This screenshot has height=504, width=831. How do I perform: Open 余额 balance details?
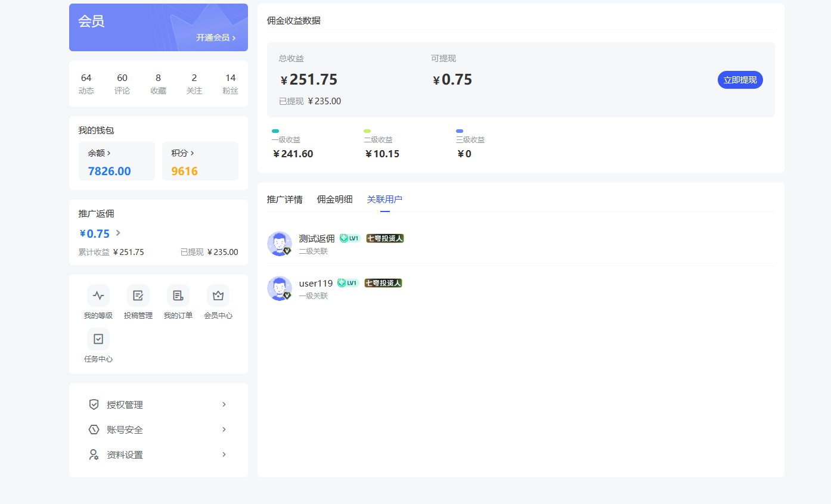point(99,153)
